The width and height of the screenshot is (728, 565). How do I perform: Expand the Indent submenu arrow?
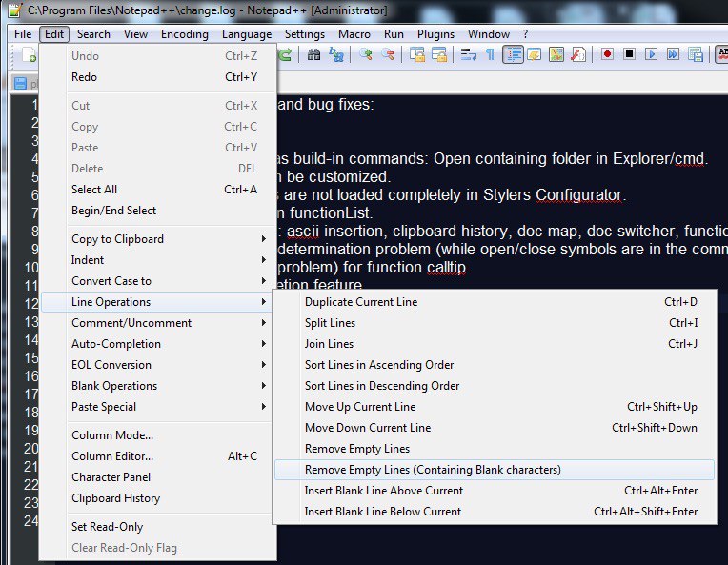(263, 259)
